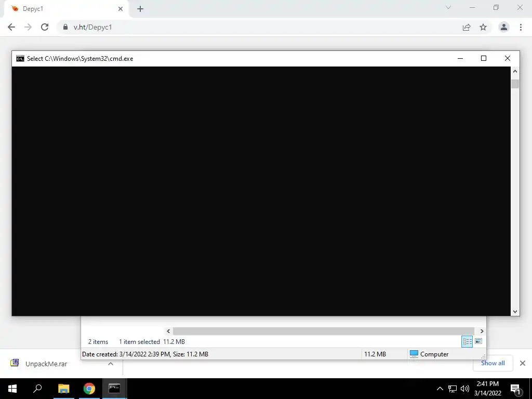Share this page icon in address bar
The width and height of the screenshot is (532, 399).
tap(467, 27)
